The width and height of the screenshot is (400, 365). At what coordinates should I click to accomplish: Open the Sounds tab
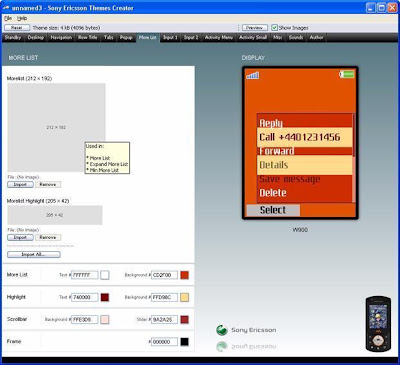click(296, 37)
